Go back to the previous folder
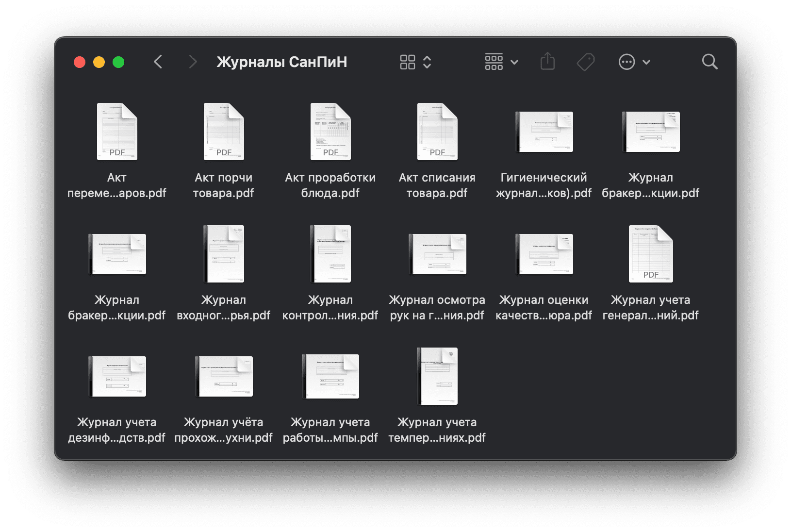Image resolution: width=791 pixels, height=532 pixels. click(158, 62)
